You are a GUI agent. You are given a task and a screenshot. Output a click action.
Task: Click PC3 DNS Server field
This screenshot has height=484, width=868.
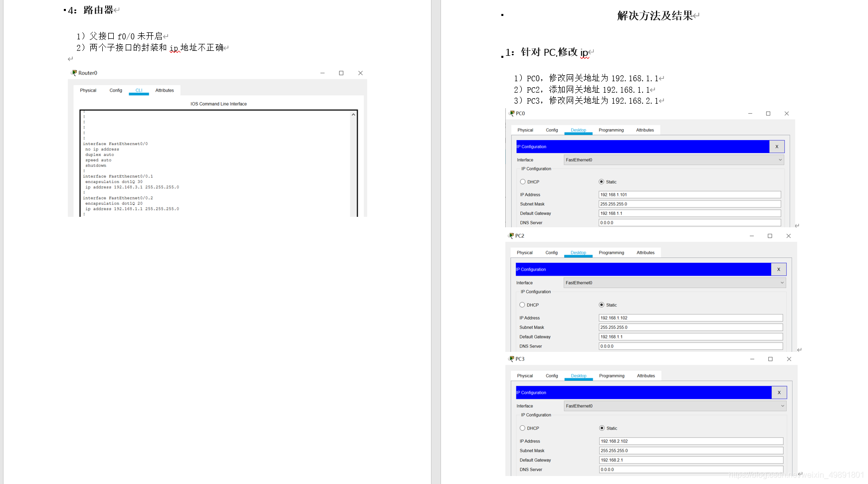tap(691, 470)
